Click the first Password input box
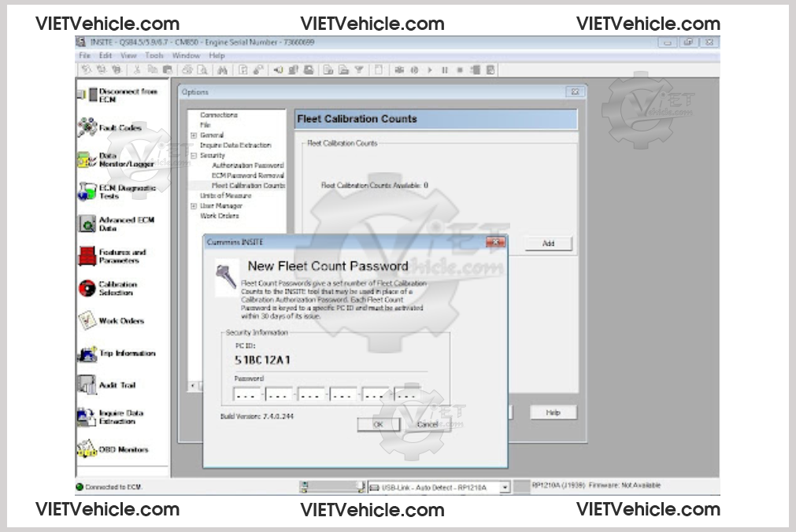 [x=248, y=395]
